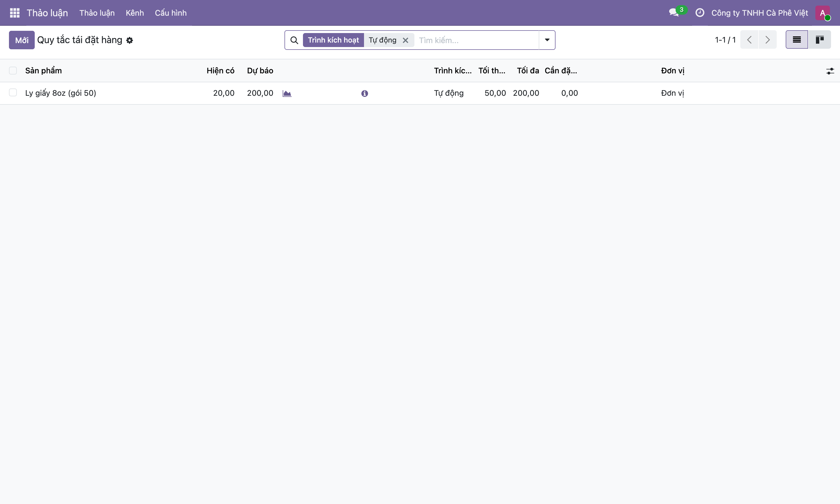Screen dimensions: 840x504
Task: Sort by Đơn vị column header
Action: [x=672, y=71]
